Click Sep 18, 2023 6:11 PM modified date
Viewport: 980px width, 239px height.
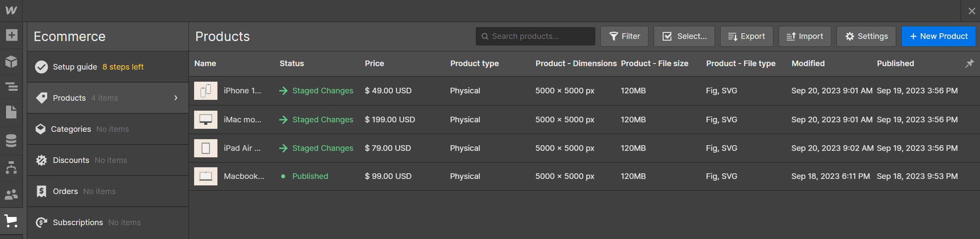coord(830,176)
